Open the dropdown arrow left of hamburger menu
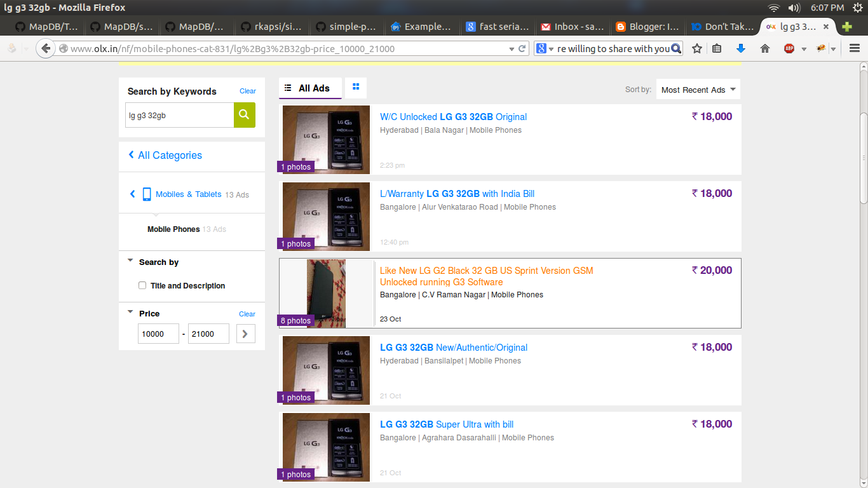This screenshot has width=868, height=488. pos(834,49)
